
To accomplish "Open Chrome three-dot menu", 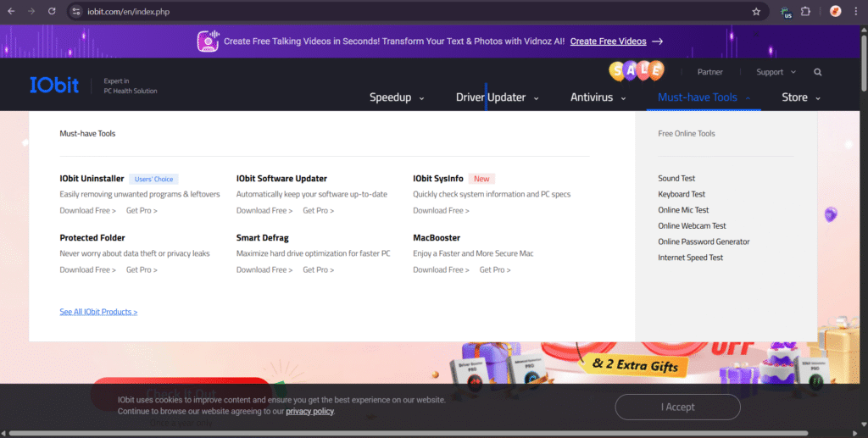I will [x=855, y=11].
